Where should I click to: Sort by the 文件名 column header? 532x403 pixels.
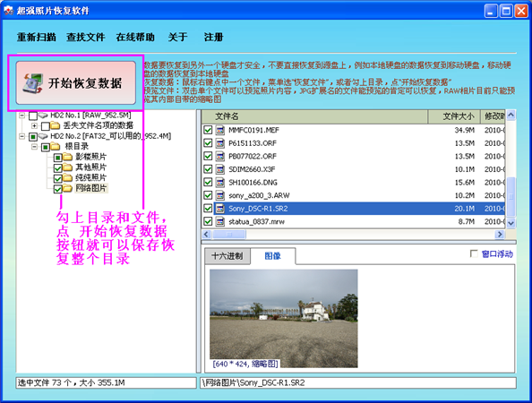pos(315,116)
